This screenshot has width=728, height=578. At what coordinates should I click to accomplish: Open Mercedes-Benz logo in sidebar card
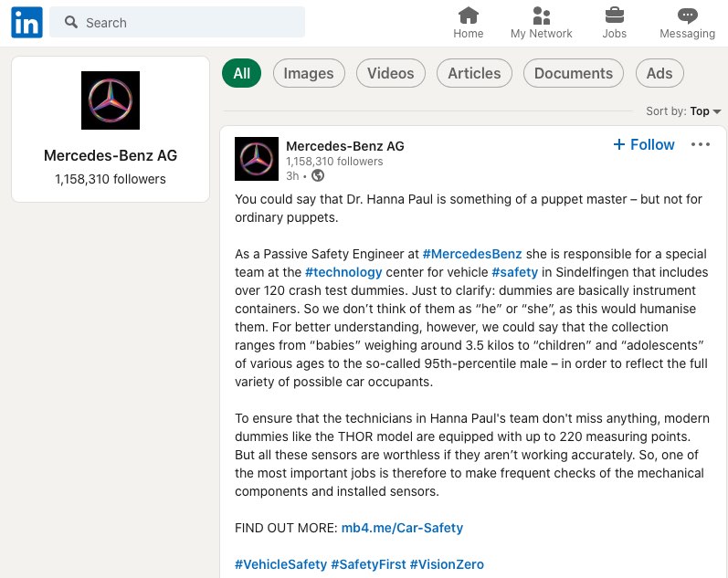[x=111, y=100]
